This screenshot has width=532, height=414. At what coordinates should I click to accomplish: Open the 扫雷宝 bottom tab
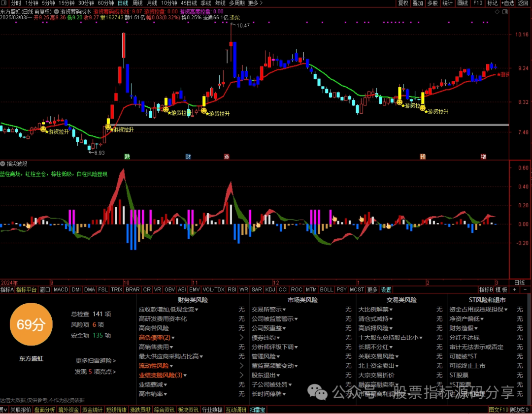click(258, 410)
